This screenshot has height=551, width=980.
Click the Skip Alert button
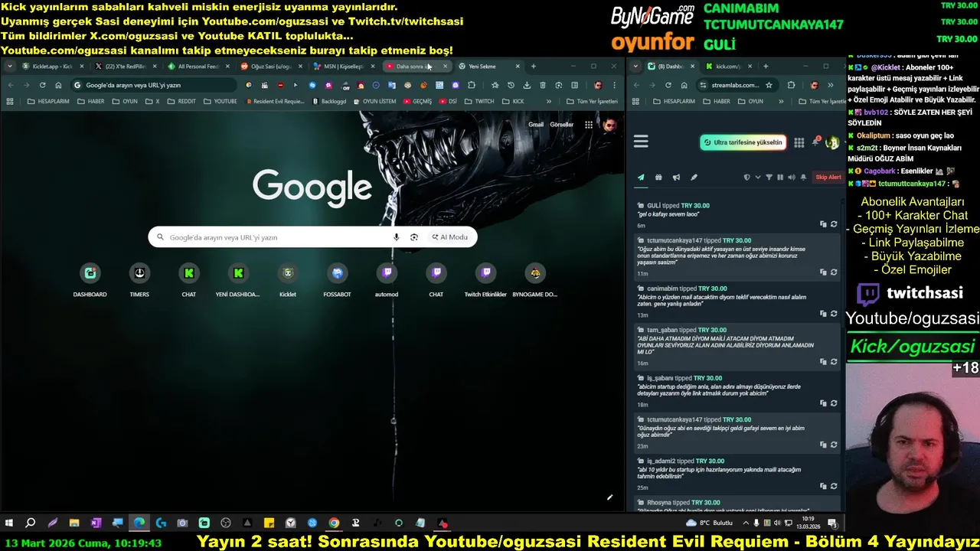coord(828,178)
